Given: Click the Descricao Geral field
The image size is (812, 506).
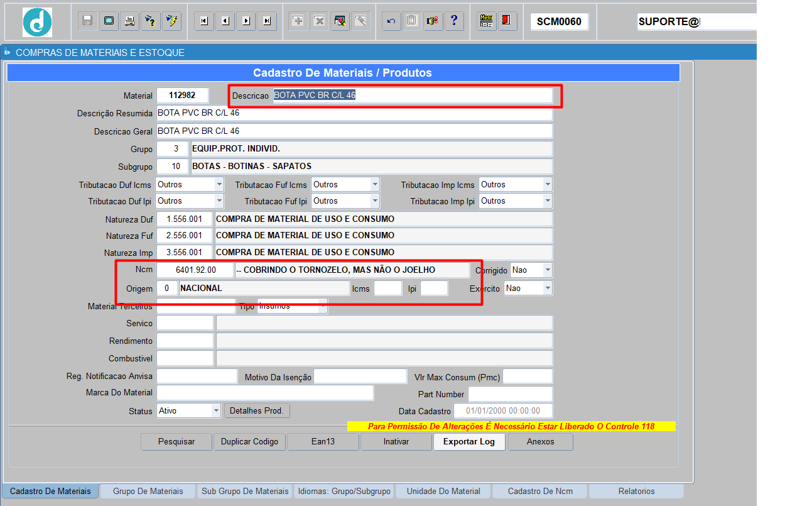Looking at the screenshot, I should pyautogui.click(x=354, y=131).
